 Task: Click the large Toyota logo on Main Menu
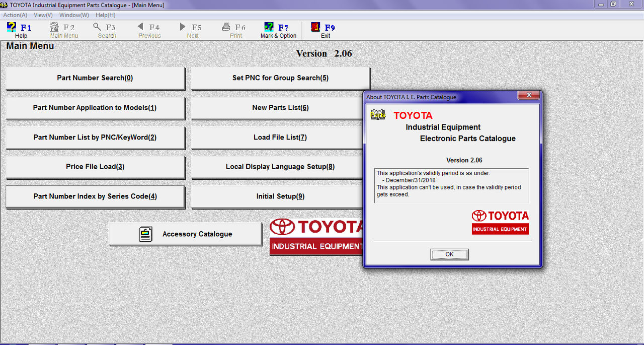316,237
